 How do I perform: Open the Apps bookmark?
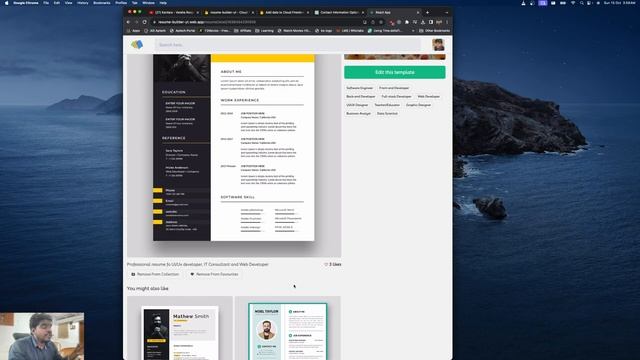(133, 31)
